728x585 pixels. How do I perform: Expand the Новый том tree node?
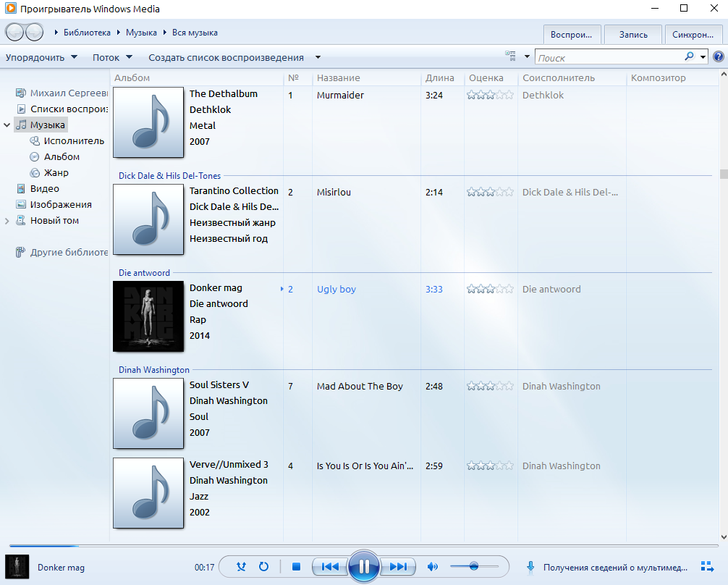pyautogui.click(x=7, y=221)
